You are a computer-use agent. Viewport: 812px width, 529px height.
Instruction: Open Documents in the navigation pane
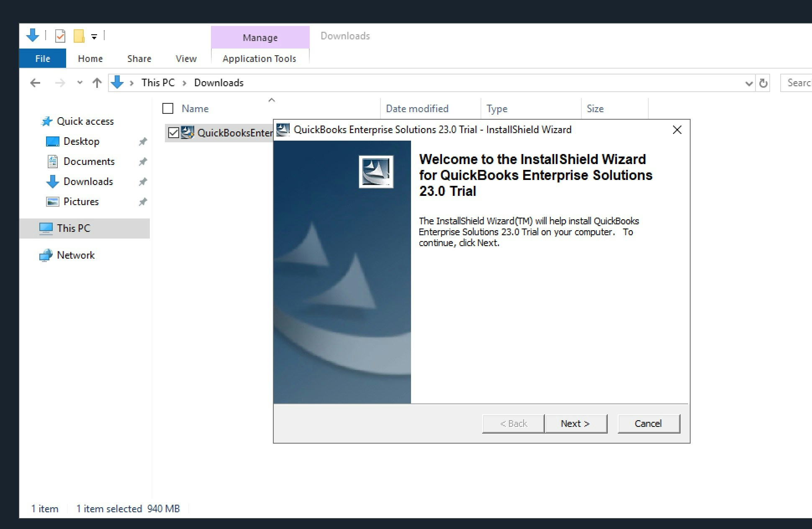tap(89, 162)
